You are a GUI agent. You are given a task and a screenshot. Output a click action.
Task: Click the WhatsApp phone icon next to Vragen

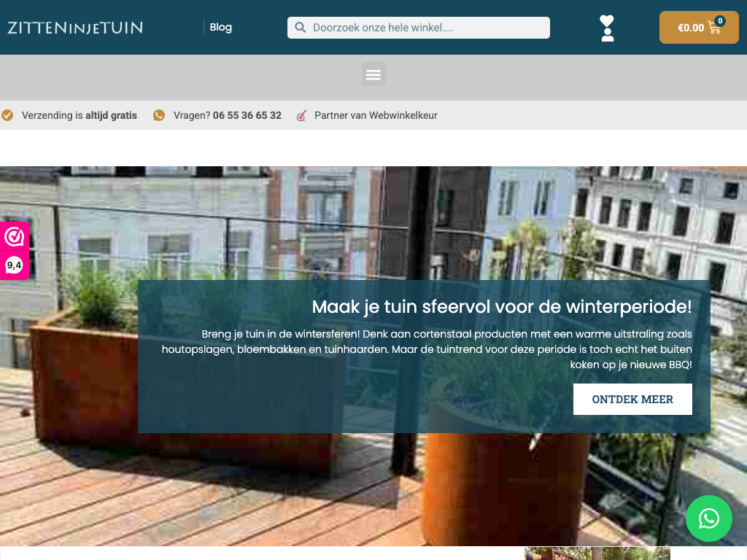(x=159, y=115)
